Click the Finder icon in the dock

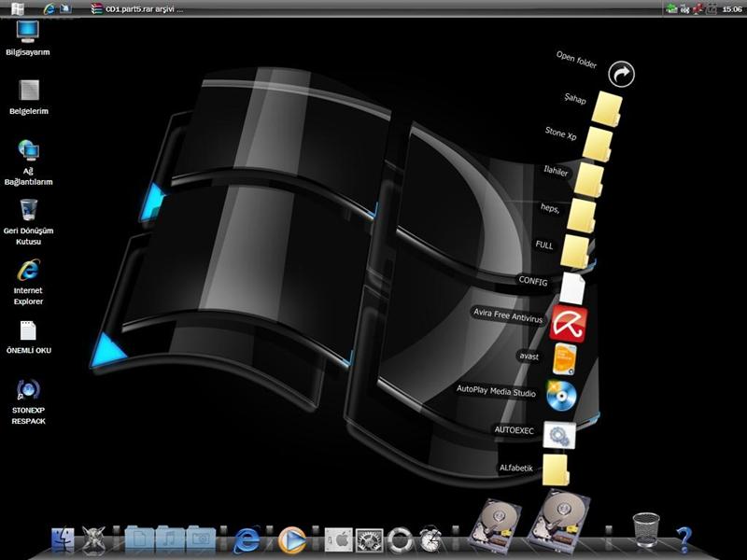(63, 540)
